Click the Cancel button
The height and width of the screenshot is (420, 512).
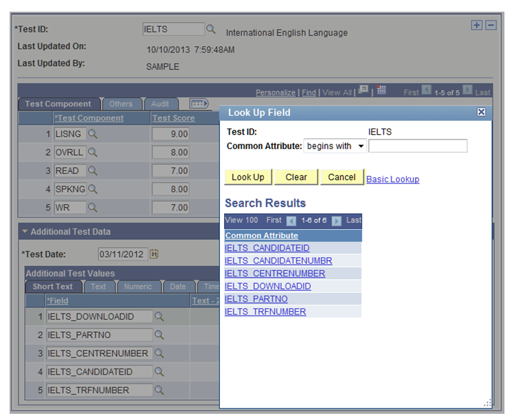tap(342, 177)
